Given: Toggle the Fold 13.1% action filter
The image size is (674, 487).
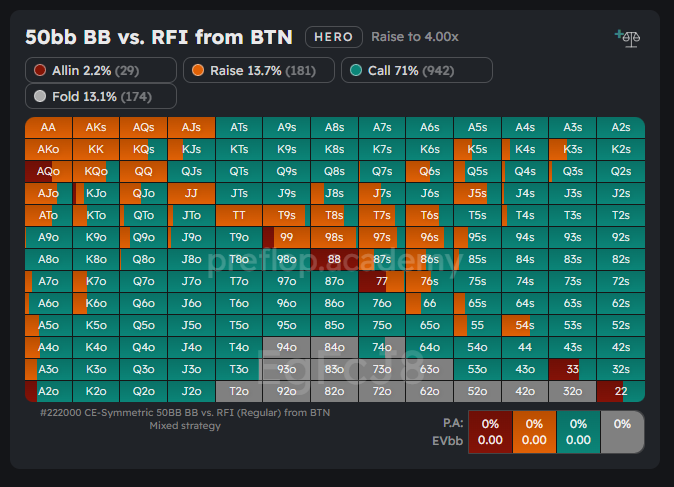Looking at the screenshot, I should [100, 96].
